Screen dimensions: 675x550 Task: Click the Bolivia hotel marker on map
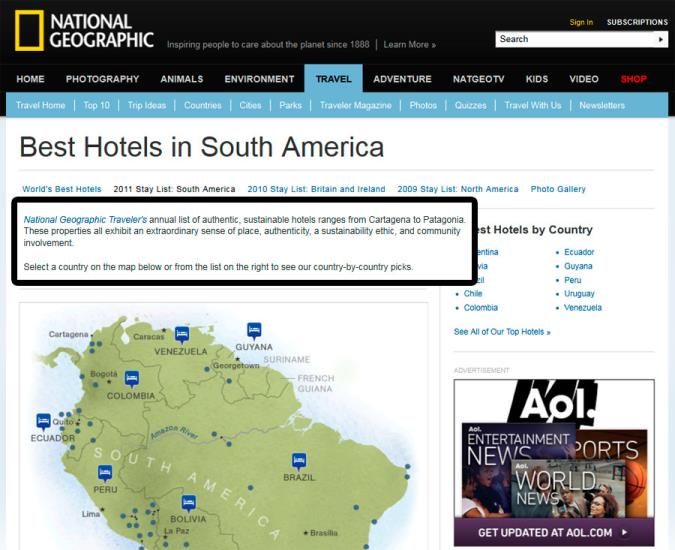(x=188, y=502)
